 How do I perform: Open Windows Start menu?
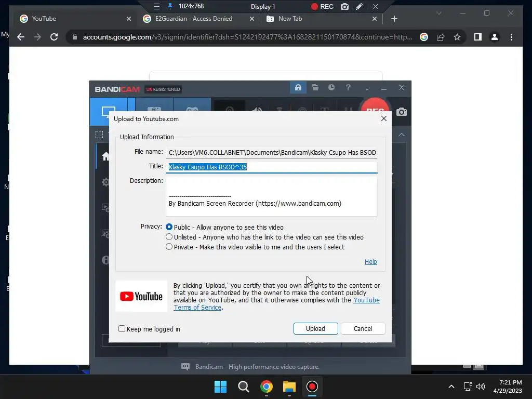220,387
